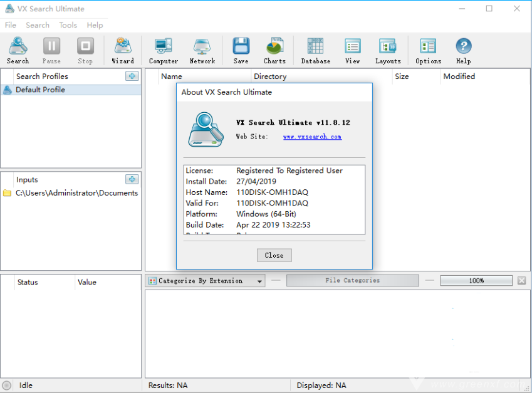Select the Platform Windows (64-Bit) row
Viewport: 532px width, 393px height.
pos(274,214)
